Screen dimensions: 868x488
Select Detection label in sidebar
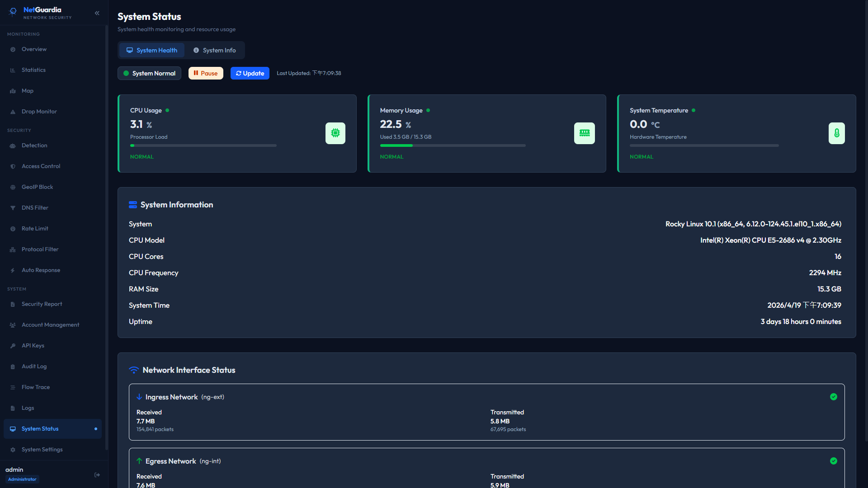(x=34, y=145)
